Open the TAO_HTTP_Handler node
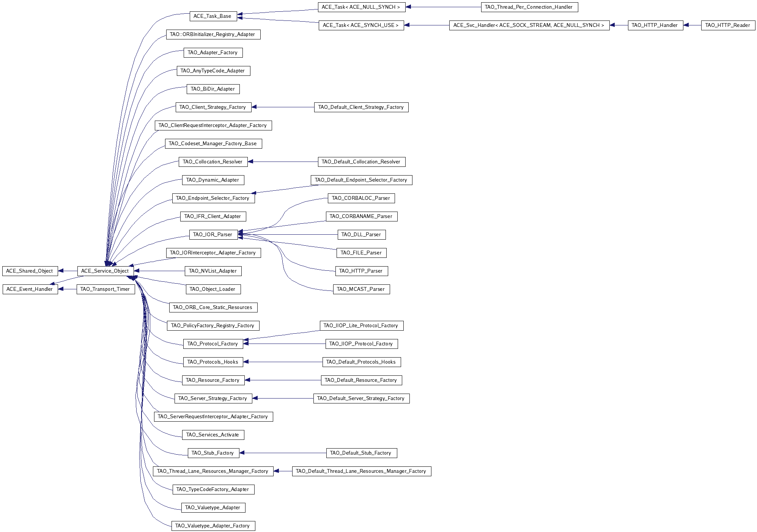The image size is (757, 532). click(x=655, y=25)
